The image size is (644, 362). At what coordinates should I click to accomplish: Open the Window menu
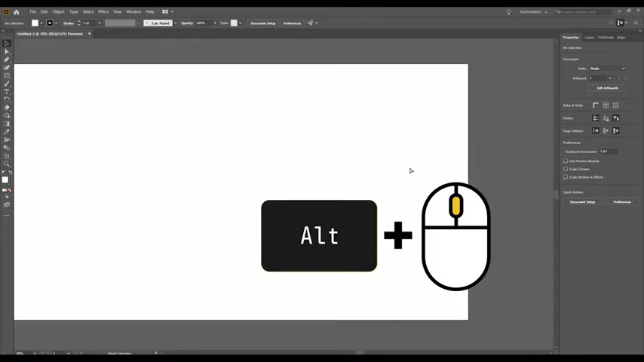coord(133,12)
